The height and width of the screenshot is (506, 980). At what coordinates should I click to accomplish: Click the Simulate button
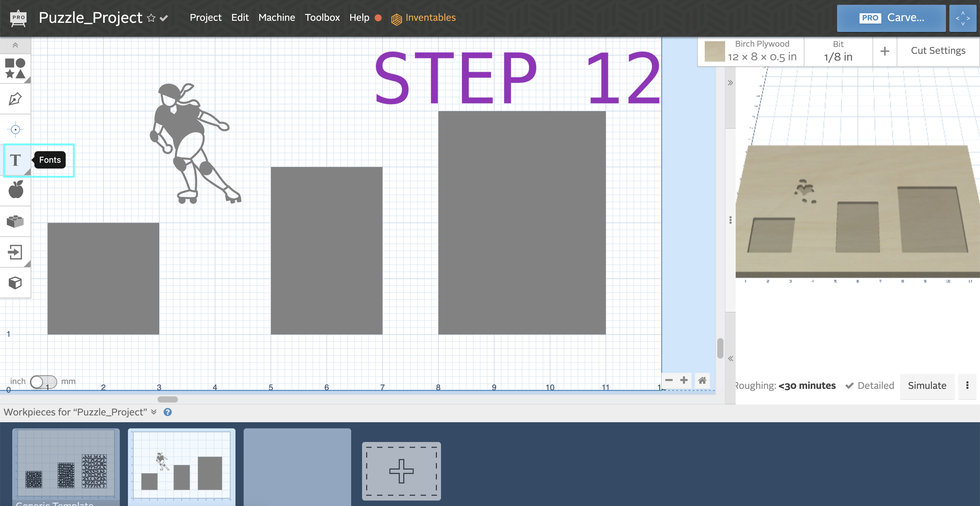(927, 385)
